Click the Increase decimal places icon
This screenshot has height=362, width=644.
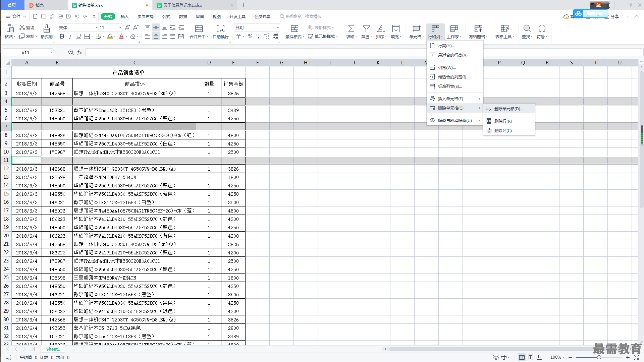pos(267,36)
